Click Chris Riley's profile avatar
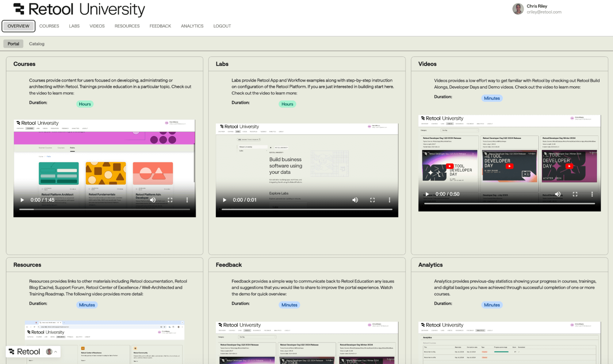The height and width of the screenshot is (364, 613). (x=518, y=9)
